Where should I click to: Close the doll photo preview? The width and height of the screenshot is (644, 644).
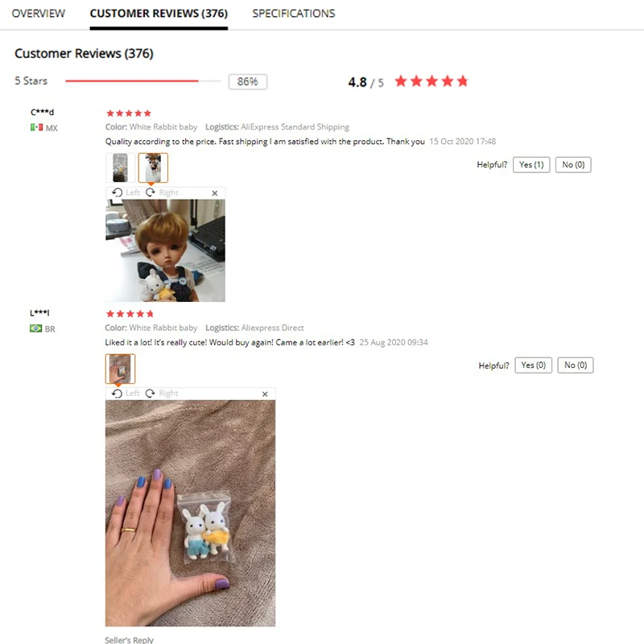tap(214, 193)
